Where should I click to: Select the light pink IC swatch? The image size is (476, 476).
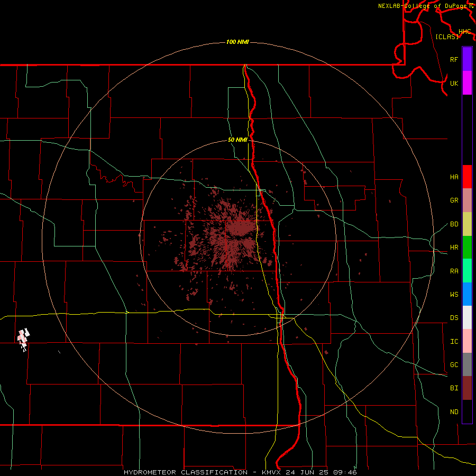[x=467, y=341]
